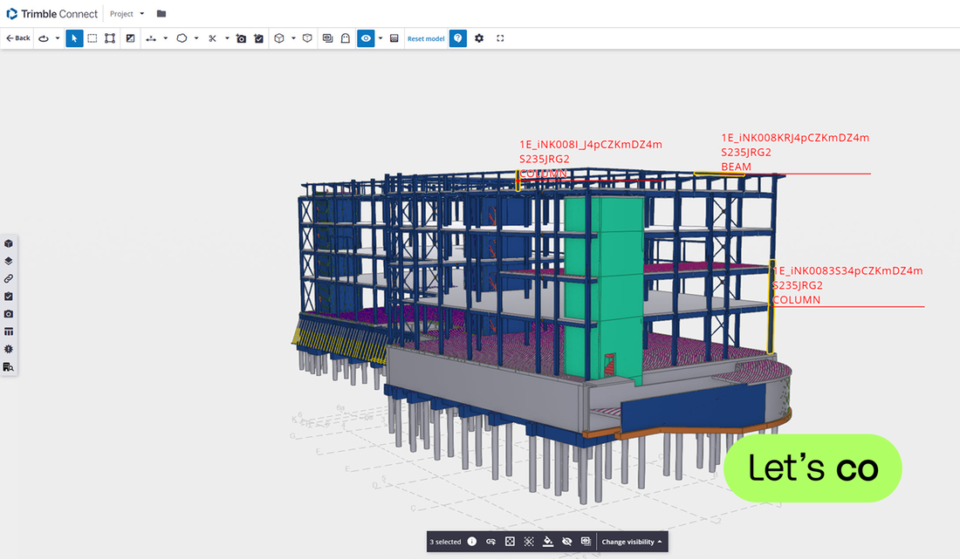Click the Let's co green banner
The image size is (960, 560).
pos(813,468)
